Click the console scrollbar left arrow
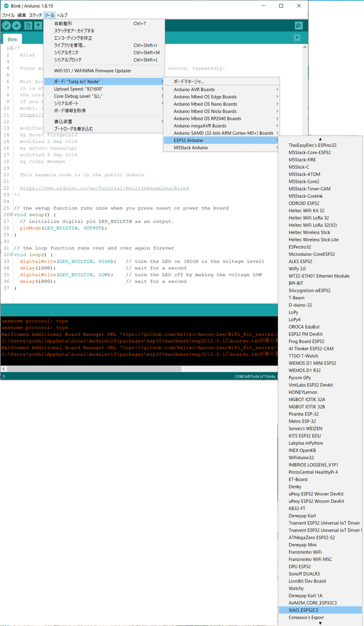This screenshot has width=364, height=626. click(3, 369)
